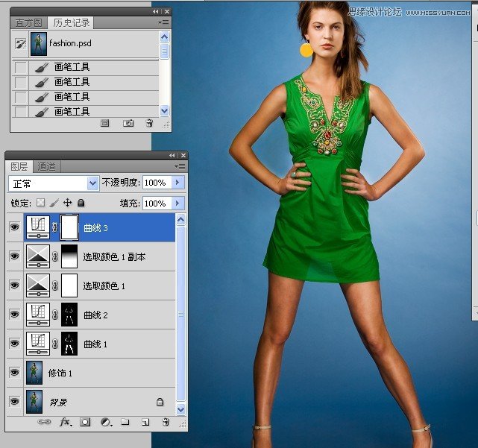
Task: Hide the 背景 layer
Action: (x=14, y=401)
